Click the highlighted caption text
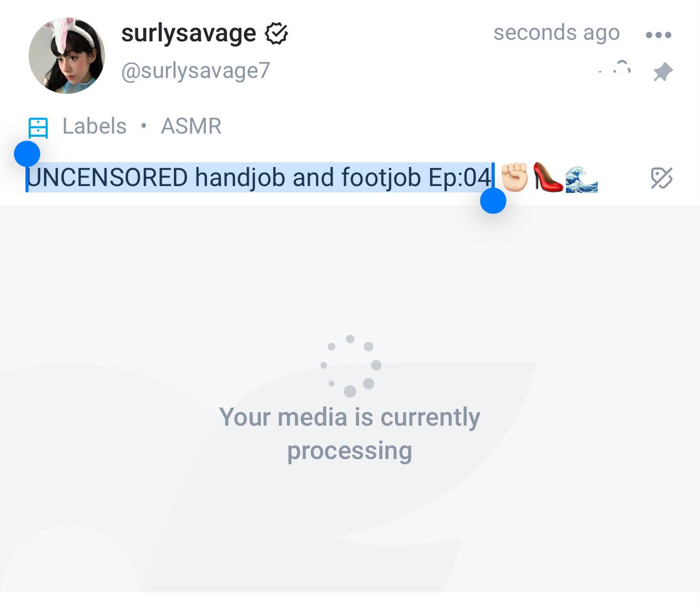The image size is (700, 608). [260, 177]
